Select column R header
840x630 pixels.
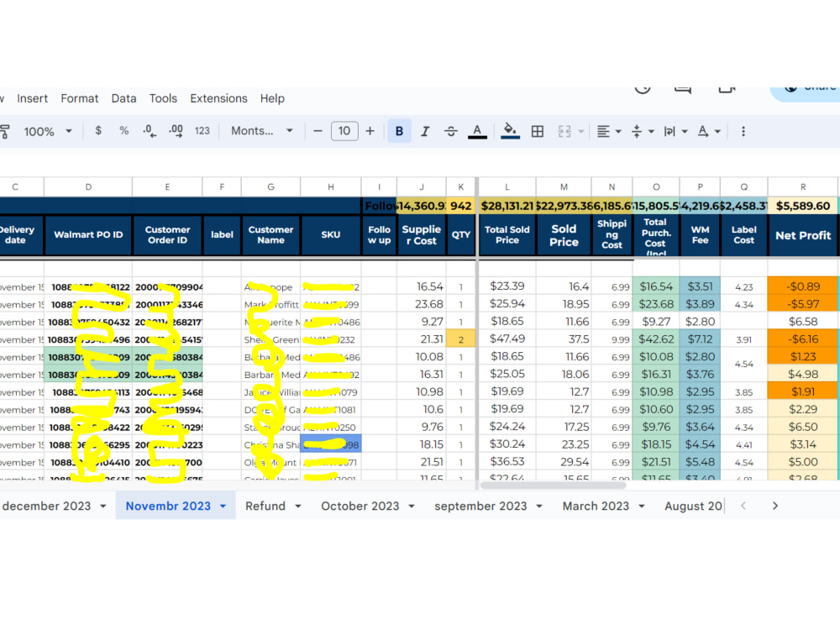[x=802, y=187]
